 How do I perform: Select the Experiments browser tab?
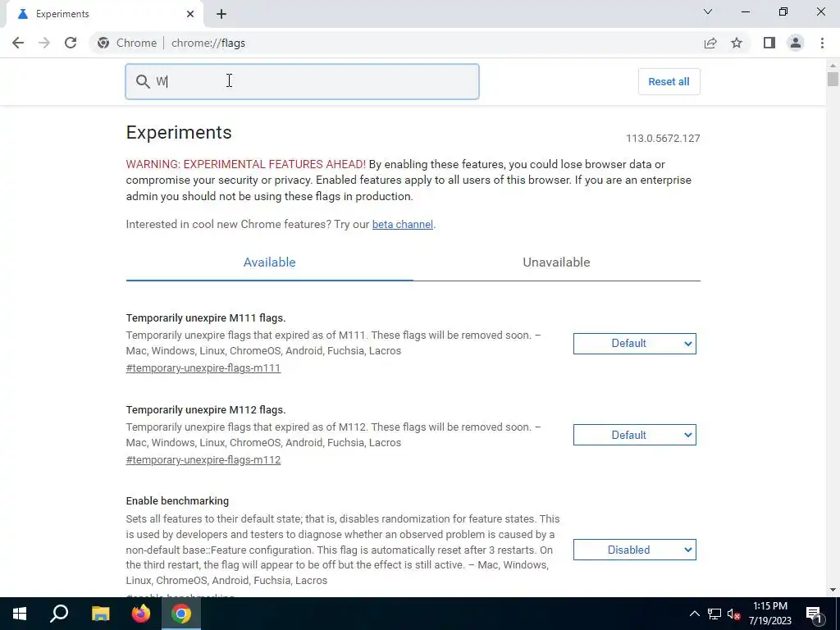[x=104, y=15]
